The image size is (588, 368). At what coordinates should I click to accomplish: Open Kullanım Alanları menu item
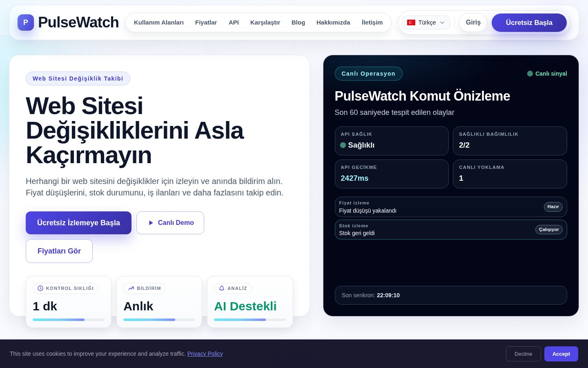coord(159,22)
